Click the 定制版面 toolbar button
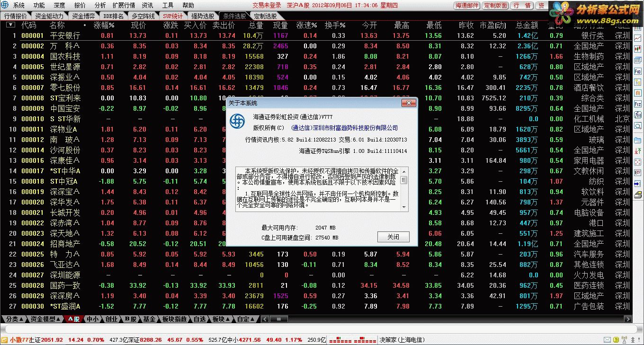 click(496, 6)
